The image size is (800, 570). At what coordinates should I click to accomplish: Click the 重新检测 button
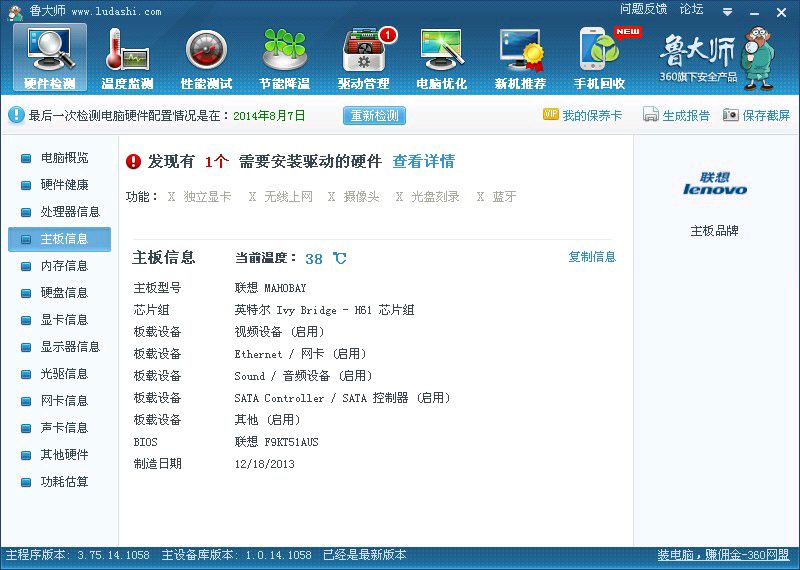[x=374, y=115]
